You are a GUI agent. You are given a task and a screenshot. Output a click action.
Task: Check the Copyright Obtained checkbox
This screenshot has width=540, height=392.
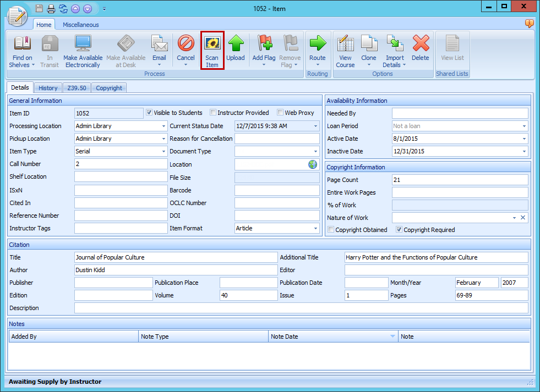click(331, 230)
